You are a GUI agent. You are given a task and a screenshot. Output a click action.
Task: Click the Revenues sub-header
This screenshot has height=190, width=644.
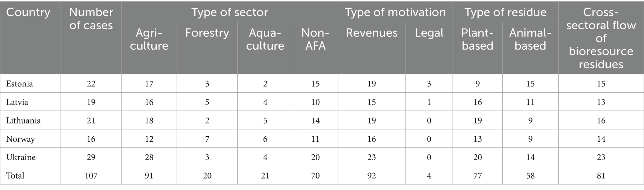pyautogui.click(x=372, y=33)
